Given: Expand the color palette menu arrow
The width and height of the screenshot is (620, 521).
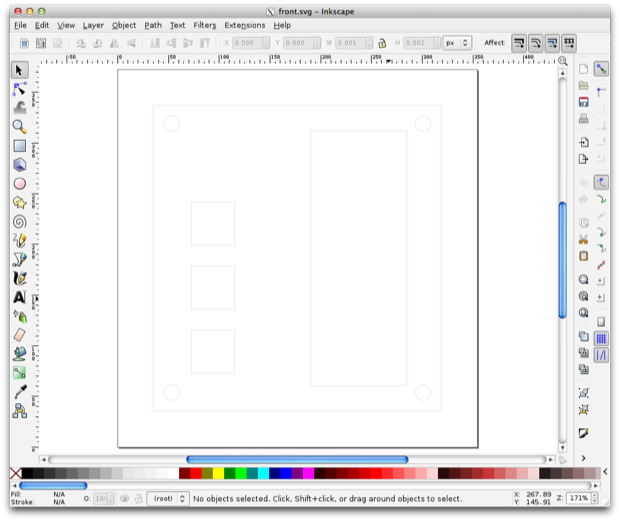Looking at the screenshot, I should click(x=605, y=472).
